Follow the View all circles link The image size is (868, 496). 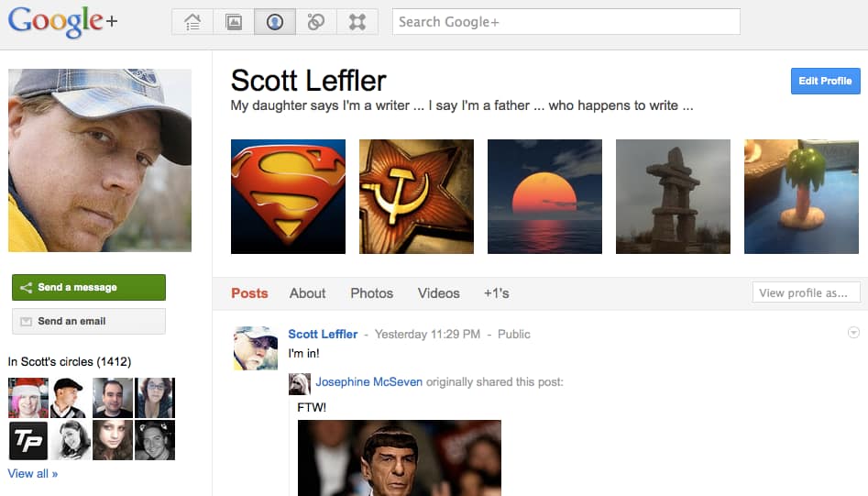tap(33, 474)
